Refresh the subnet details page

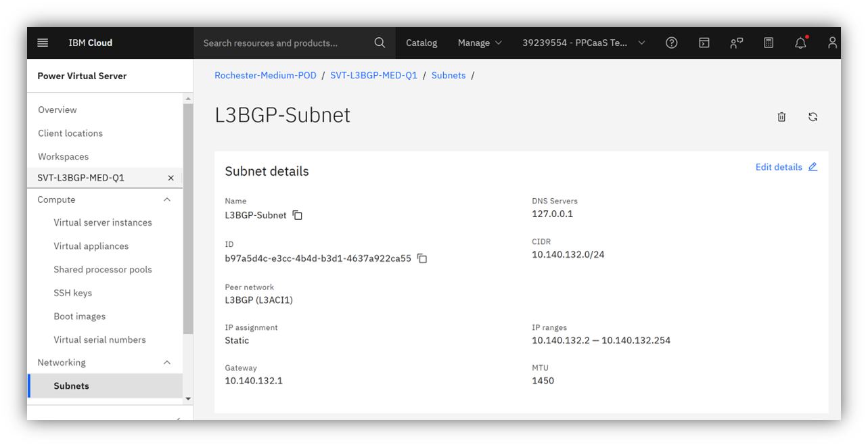tap(813, 116)
